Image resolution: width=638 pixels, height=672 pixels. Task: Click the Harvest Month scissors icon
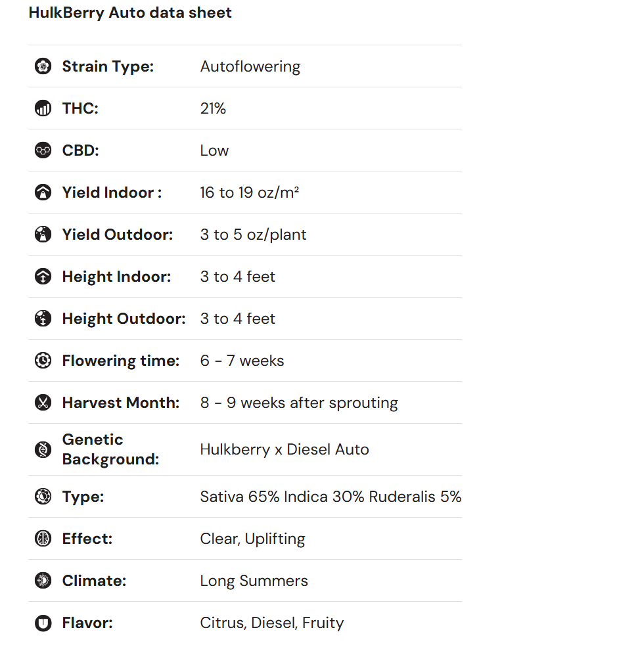tap(43, 403)
